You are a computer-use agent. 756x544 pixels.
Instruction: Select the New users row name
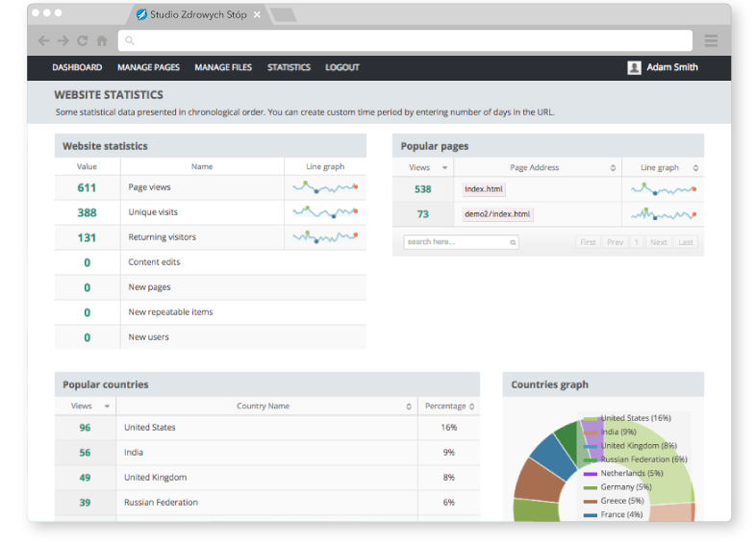(148, 337)
